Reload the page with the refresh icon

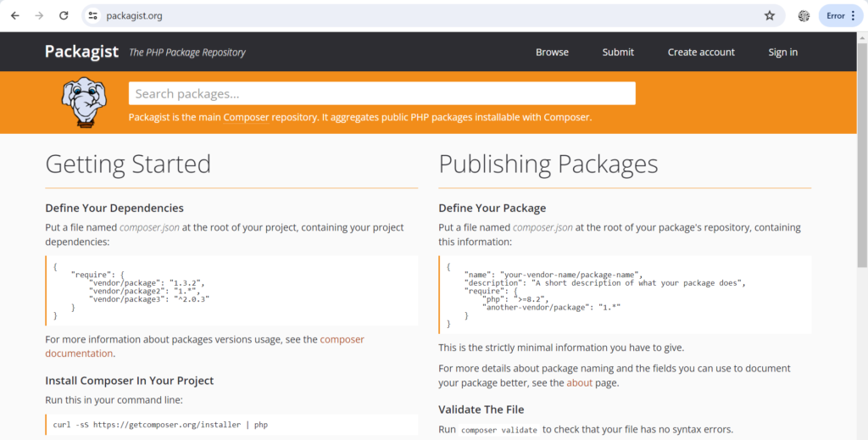click(x=64, y=15)
